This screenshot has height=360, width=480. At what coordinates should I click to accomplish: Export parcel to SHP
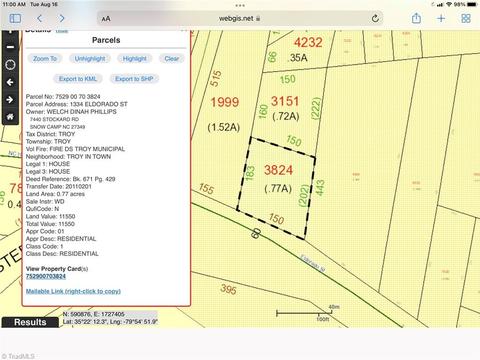(134, 79)
